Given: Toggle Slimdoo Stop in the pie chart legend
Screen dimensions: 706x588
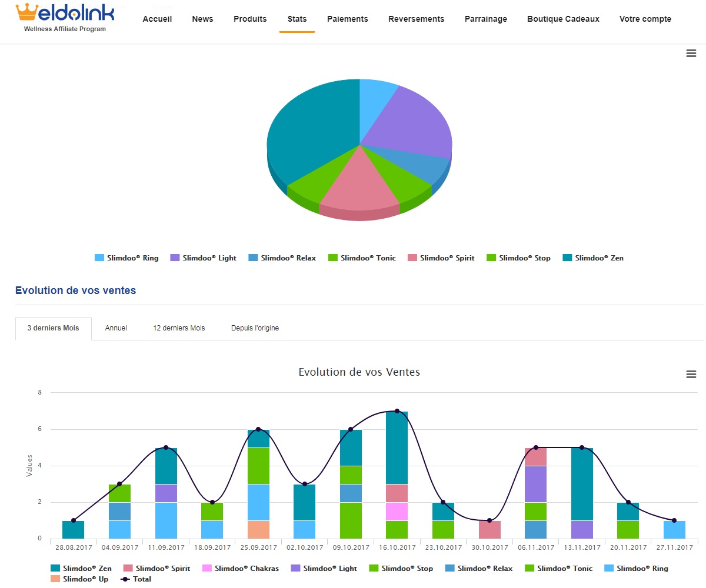Looking at the screenshot, I should pos(518,258).
